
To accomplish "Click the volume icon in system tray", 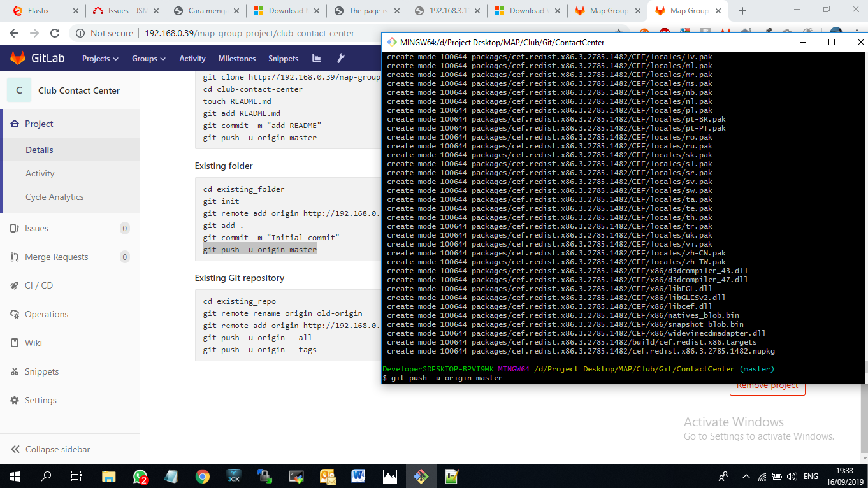I will click(792, 476).
